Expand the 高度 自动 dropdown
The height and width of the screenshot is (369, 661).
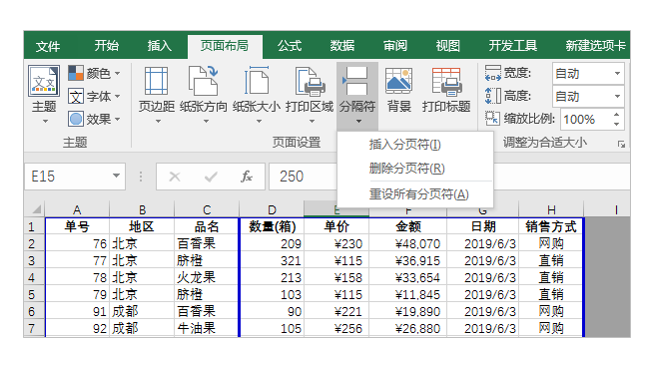point(617,97)
